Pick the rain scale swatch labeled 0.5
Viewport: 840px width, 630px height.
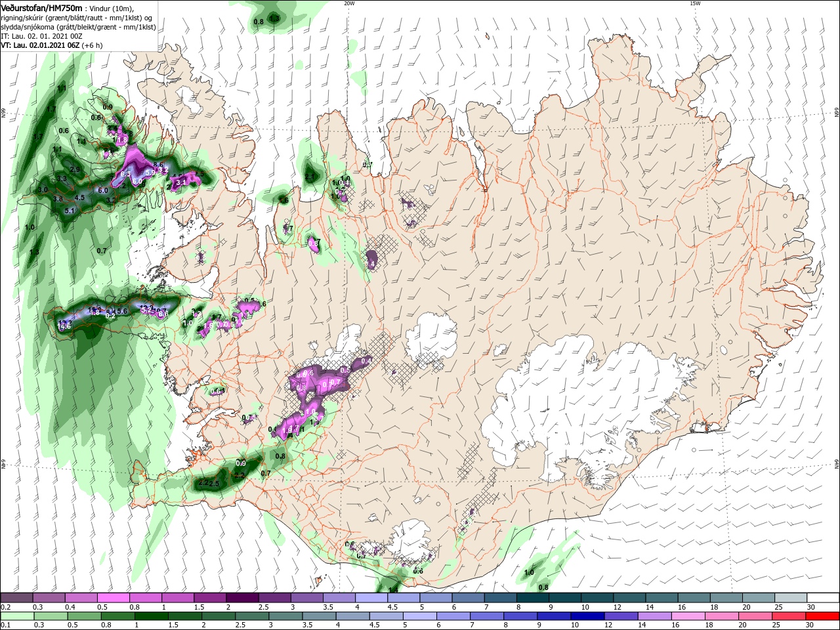click(x=84, y=616)
